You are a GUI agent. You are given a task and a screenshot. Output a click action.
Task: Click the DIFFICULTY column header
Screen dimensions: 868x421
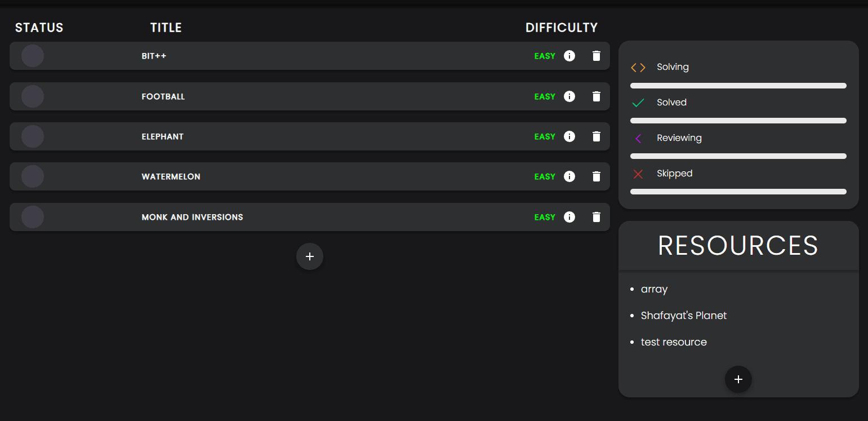tap(562, 28)
